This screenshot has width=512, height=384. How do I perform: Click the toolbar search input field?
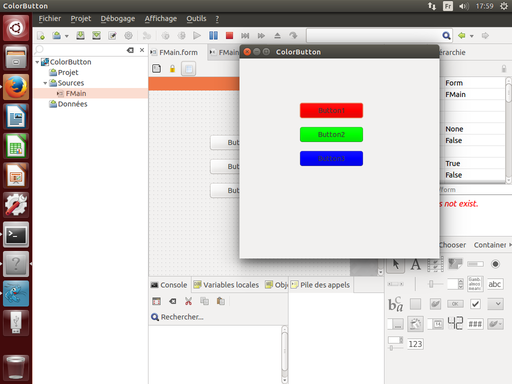point(374,35)
